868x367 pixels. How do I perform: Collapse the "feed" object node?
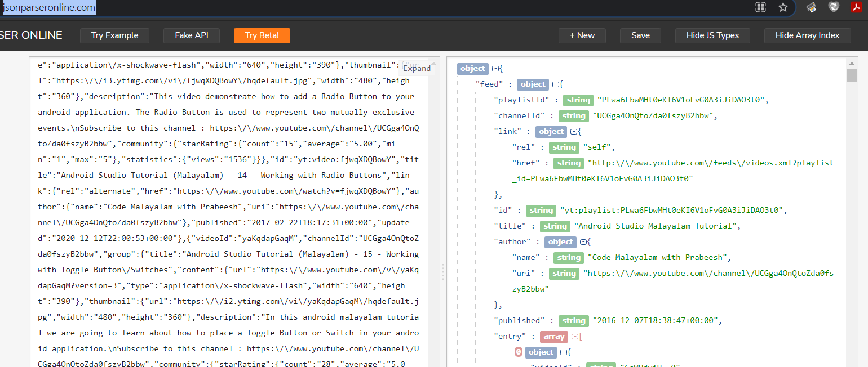[555, 84]
